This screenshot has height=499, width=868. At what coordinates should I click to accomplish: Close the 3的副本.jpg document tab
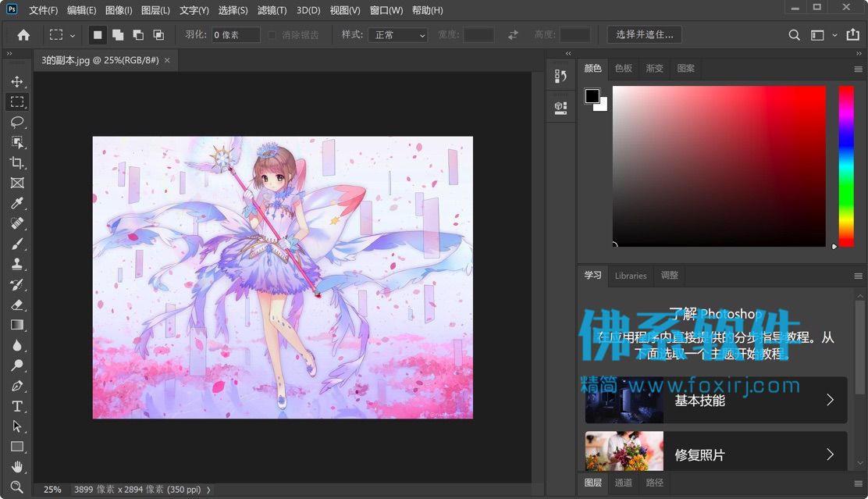tap(167, 60)
